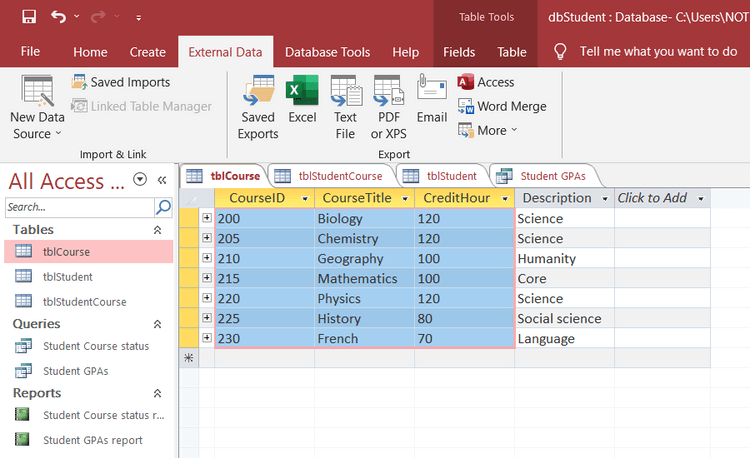Click the search magnifier in navigation pane
This screenshot has width=750, height=458.
(x=163, y=207)
